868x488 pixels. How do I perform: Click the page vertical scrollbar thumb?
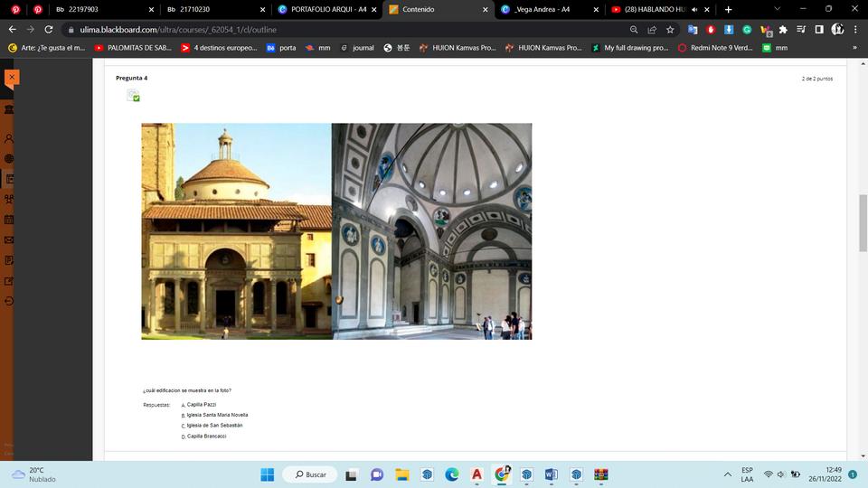tap(863, 223)
